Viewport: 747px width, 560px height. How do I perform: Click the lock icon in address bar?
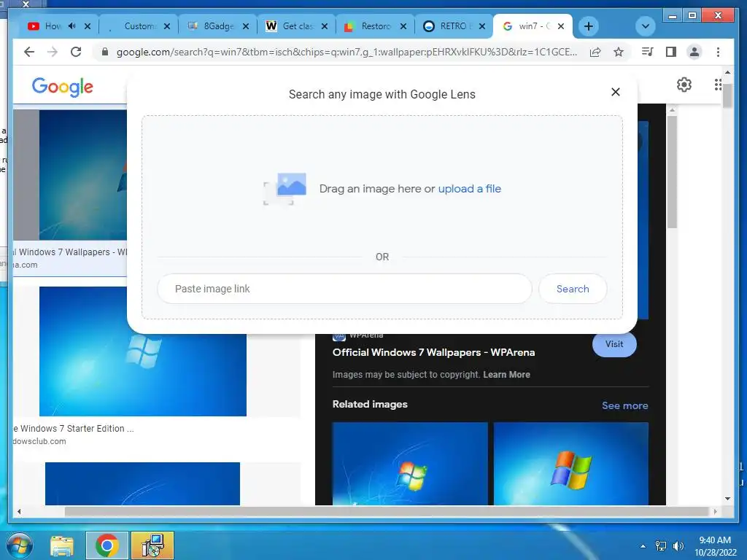point(105,52)
